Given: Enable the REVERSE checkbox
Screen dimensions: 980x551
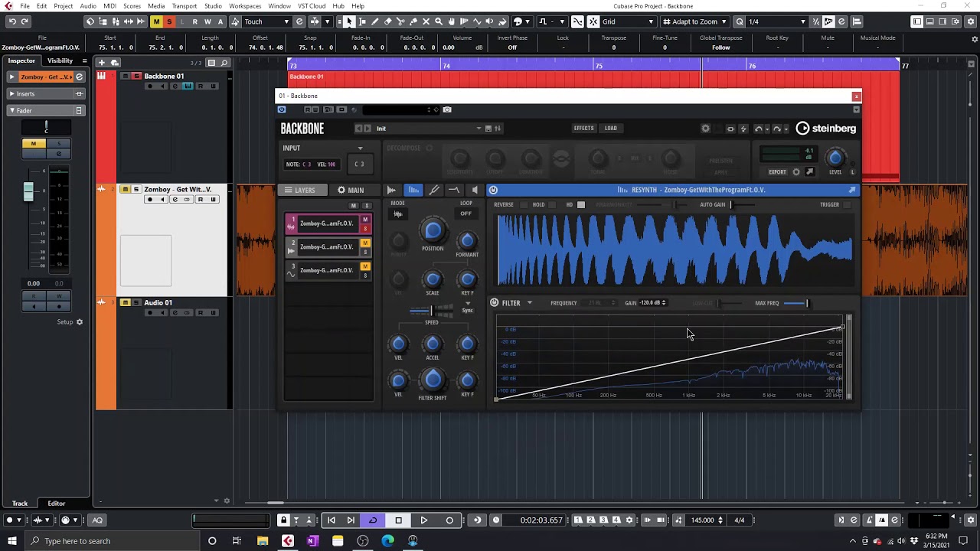Looking at the screenshot, I should pos(524,205).
